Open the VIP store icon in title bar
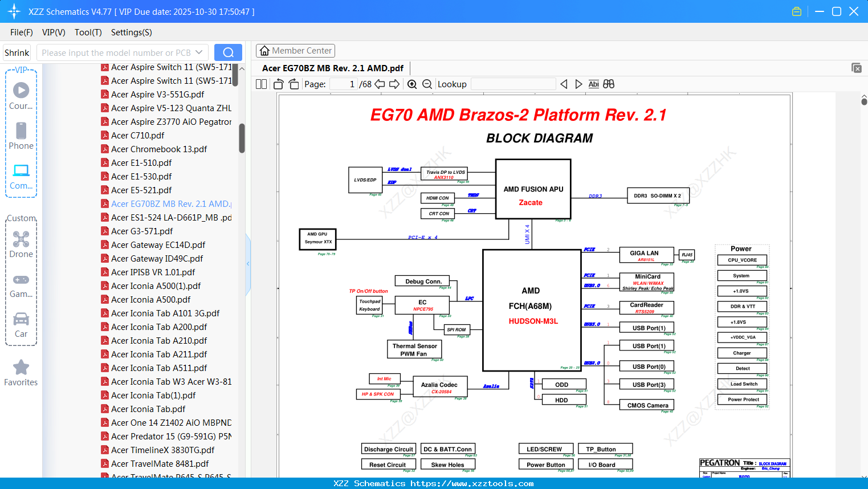Viewport: 868px width, 489px height. coord(797,11)
